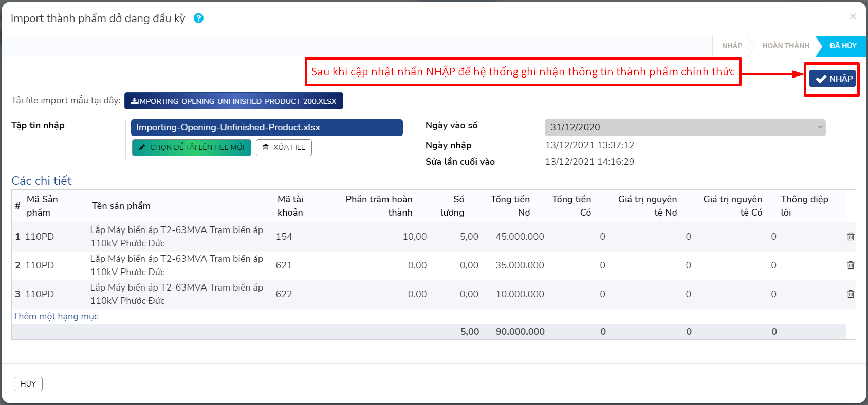Click the Phần trăm hoàn thành column header

coord(379,206)
